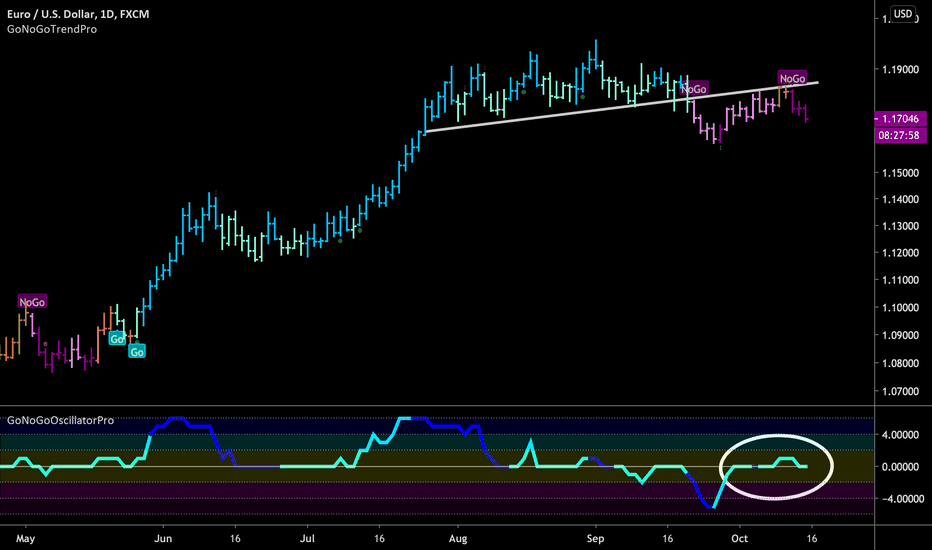Select the GoNoGoOscillatorPro indicator label
Screen dimensions: 932x550
coord(60,420)
